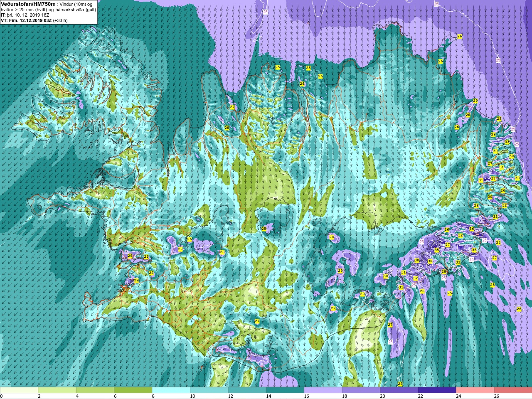The height and width of the screenshot is (399, 532).
Task: Click the yellow gust label 36
Action: tap(471, 229)
